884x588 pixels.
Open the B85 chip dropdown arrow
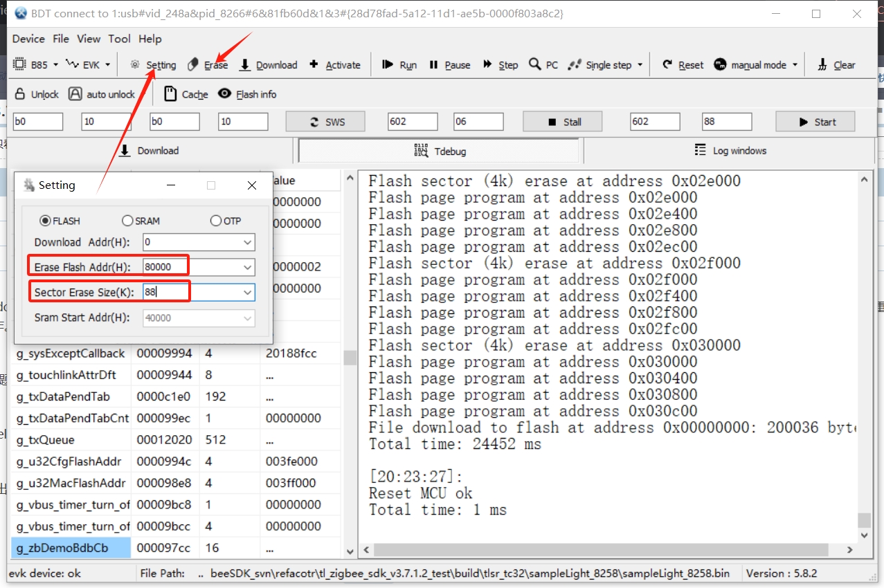(x=55, y=65)
